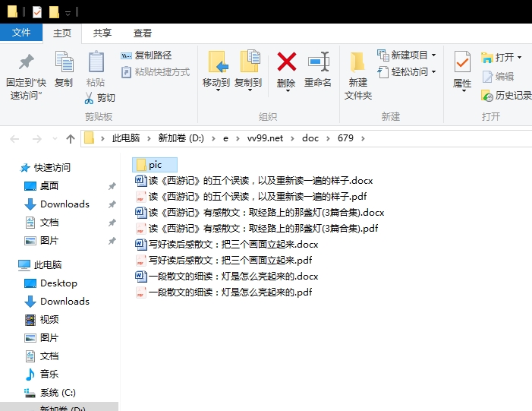
Task: Expand chevron after doc breadcrumb
Action: pyautogui.click(x=328, y=138)
